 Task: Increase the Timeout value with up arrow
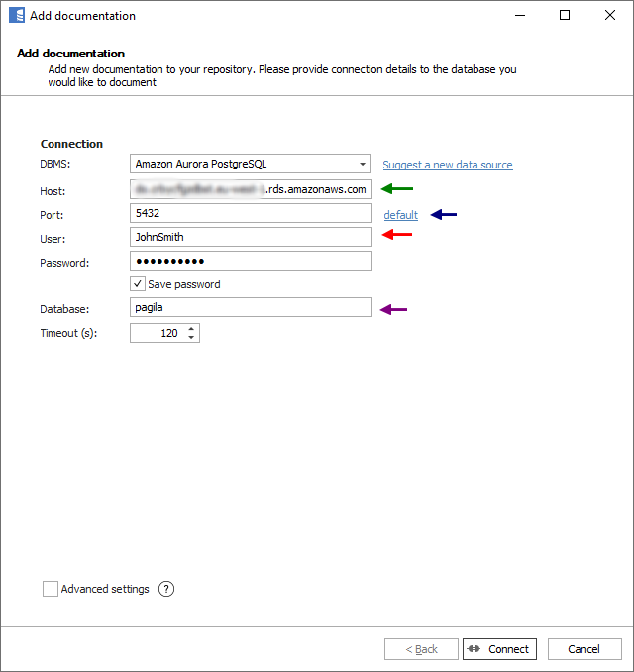click(x=191, y=328)
